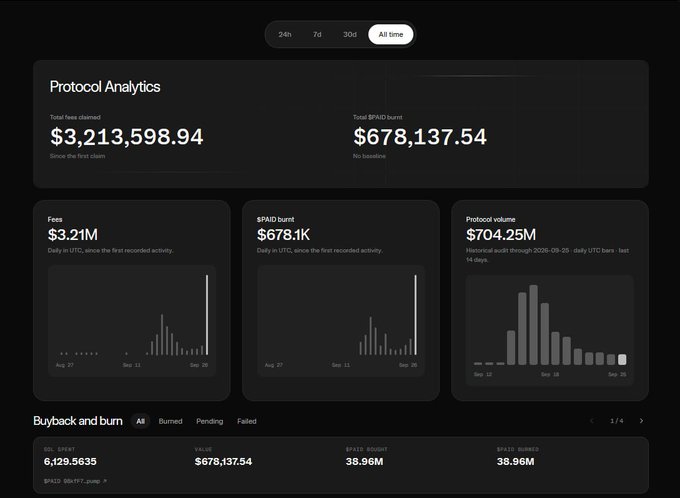Click Aug 27 label on Fees chart
Image resolution: width=680 pixels, height=498 pixels.
click(x=65, y=365)
